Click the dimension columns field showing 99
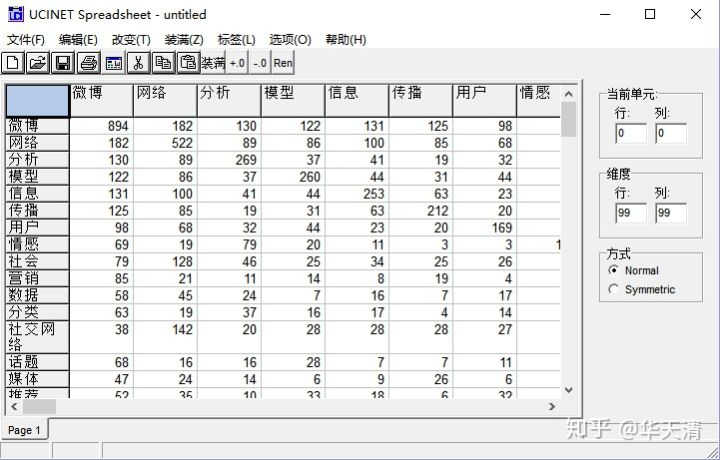The width and height of the screenshot is (720, 460). click(671, 213)
